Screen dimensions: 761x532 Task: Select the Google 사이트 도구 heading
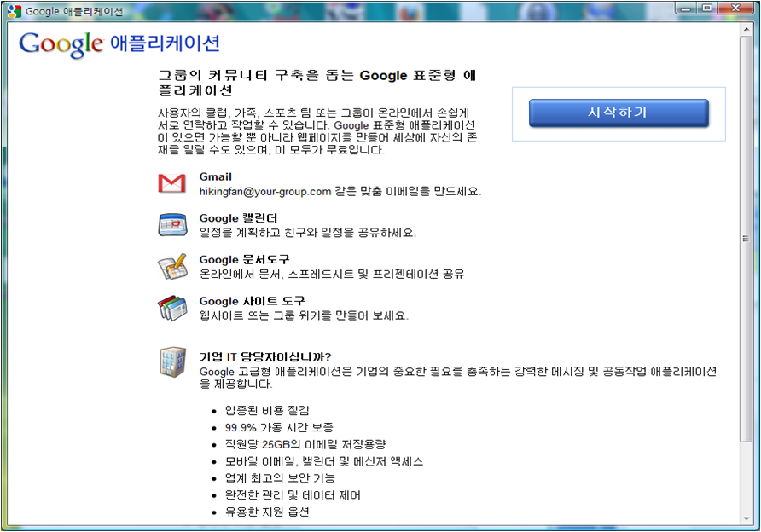click(x=252, y=301)
